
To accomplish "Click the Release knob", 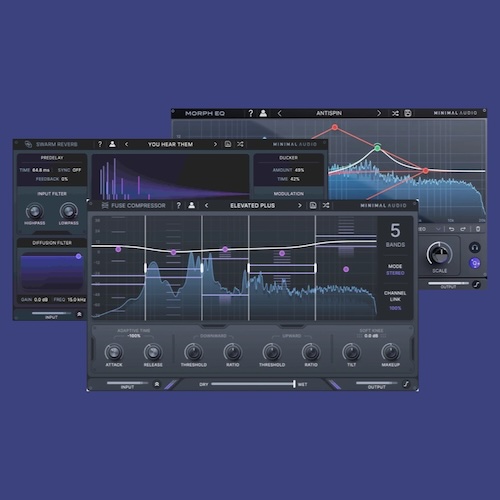I will click(153, 352).
